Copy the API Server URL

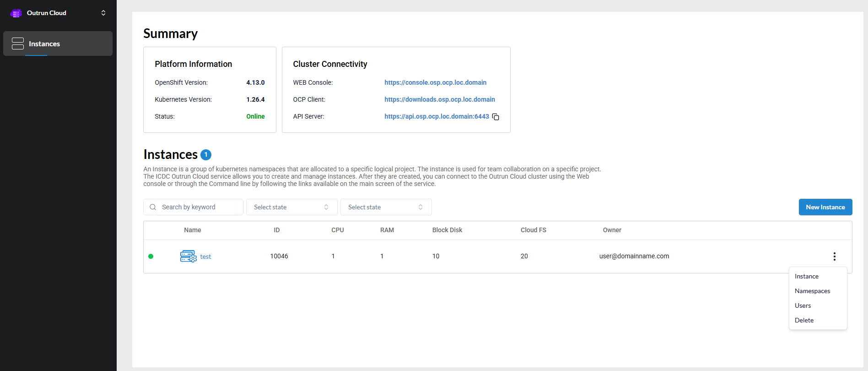(x=496, y=117)
